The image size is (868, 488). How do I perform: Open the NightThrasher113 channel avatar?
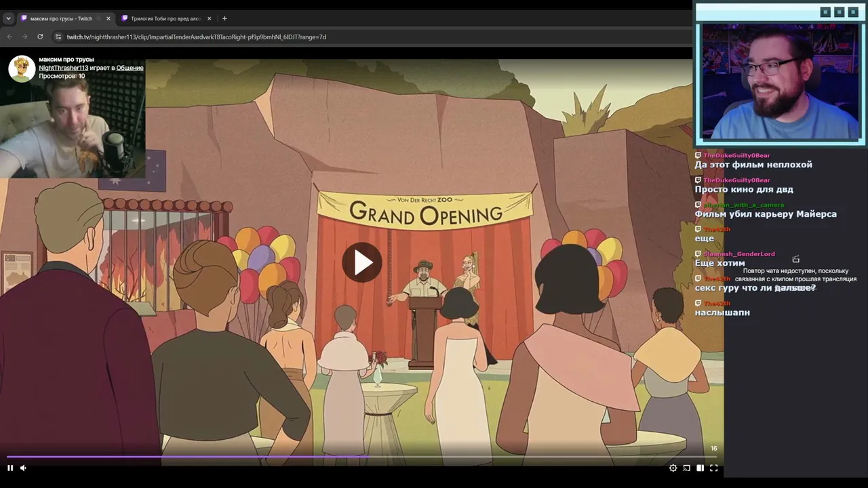(x=22, y=68)
